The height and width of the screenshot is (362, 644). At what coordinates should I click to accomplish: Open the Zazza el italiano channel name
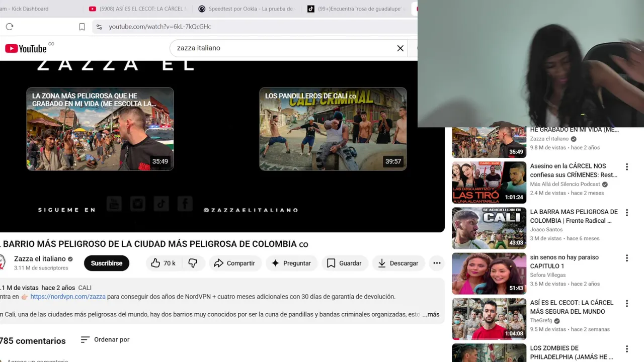coord(40,259)
